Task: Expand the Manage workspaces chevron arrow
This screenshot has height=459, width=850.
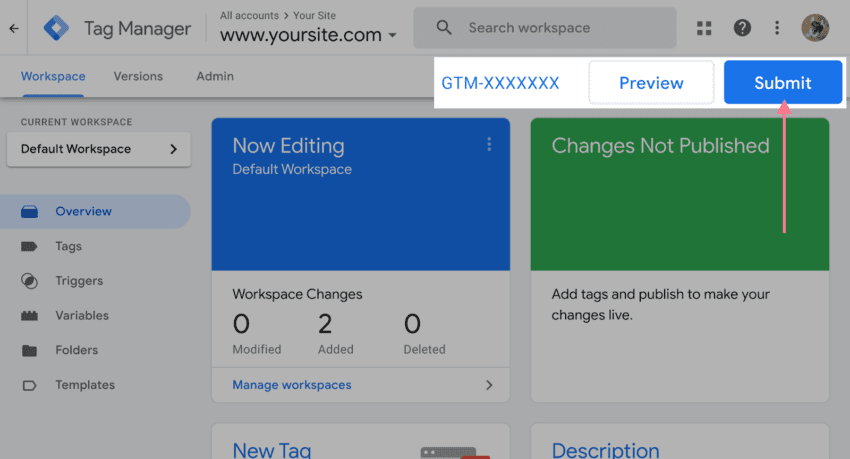Action: [x=489, y=385]
